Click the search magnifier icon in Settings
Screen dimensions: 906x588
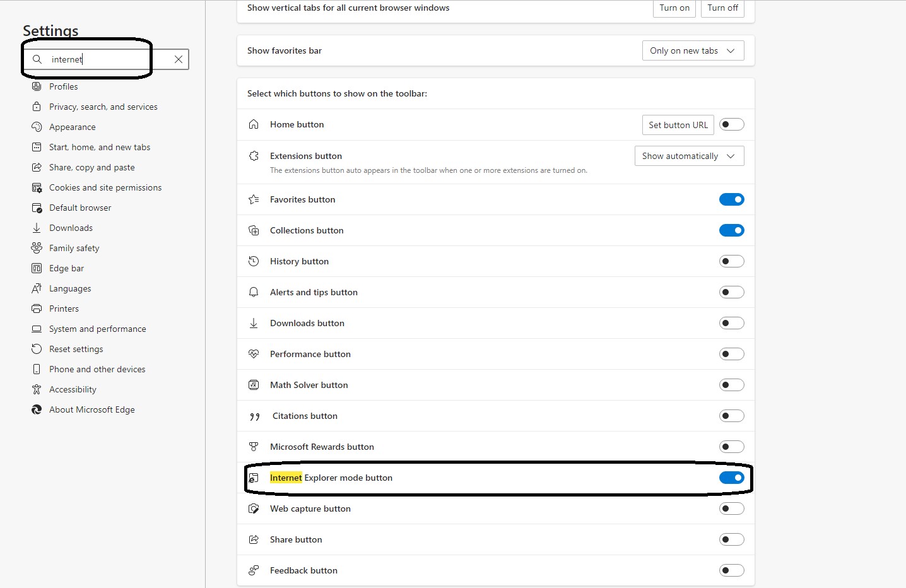37,59
